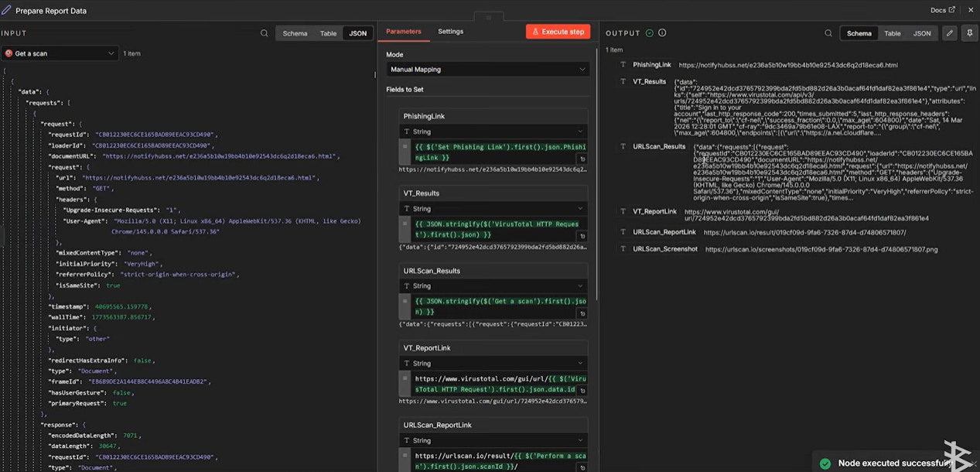Switch output view to JSON
The image size is (980, 472).
922,33
